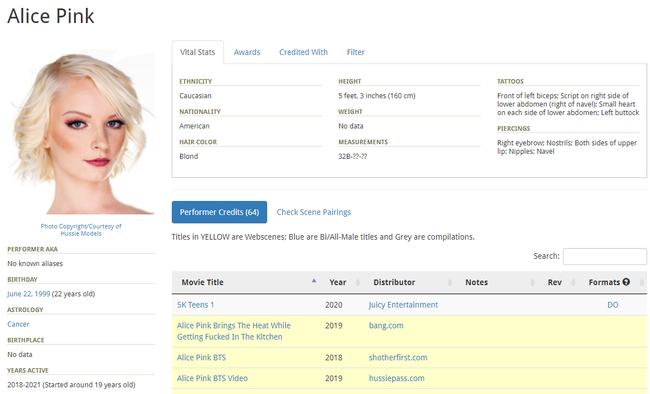This screenshot has width=650, height=394.
Task: Sort table by Formats column arrows
Action: pyautogui.click(x=642, y=282)
